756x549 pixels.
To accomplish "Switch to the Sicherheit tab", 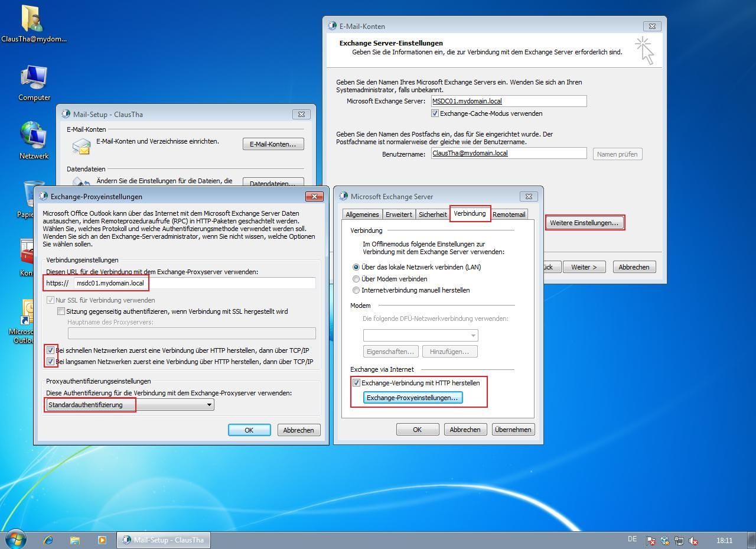I will pos(433,215).
